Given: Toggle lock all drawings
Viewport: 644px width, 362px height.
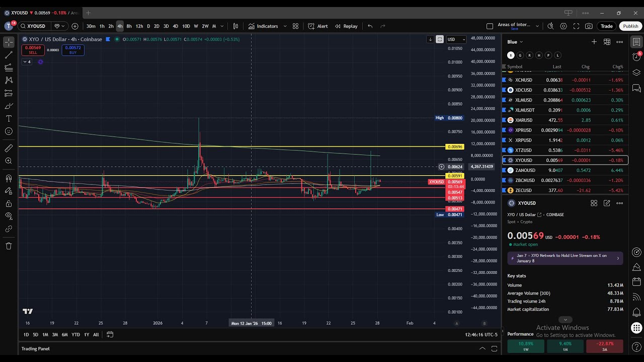Looking at the screenshot, I should tap(9, 204).
